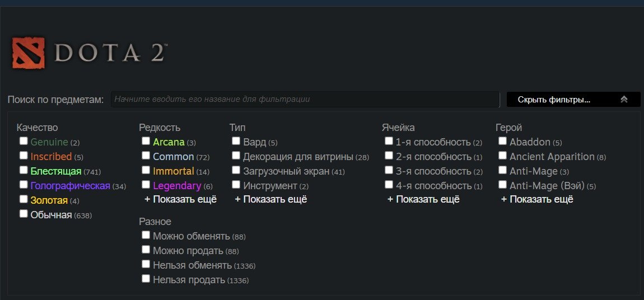Show more slots under Ячейка
644x300 pixels.
click(x=423, y=199)
